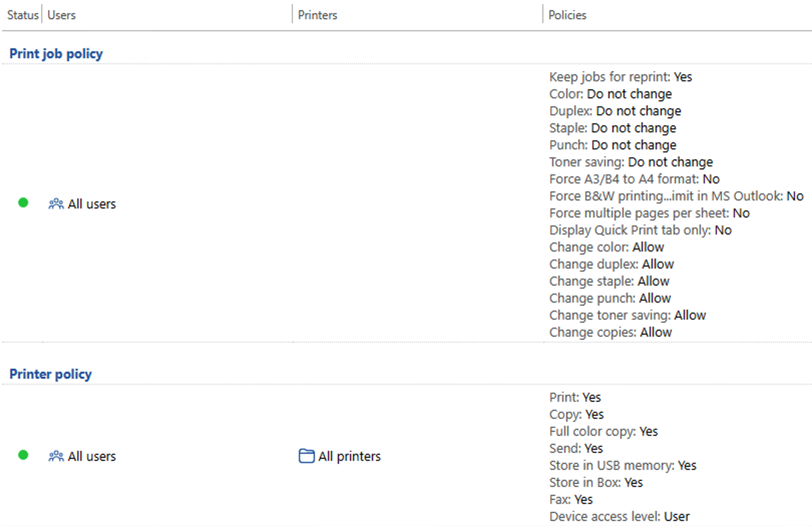This screenshot has height=526, width=812.
Task: Open the All printers entry
Action: tap(349, 456)
